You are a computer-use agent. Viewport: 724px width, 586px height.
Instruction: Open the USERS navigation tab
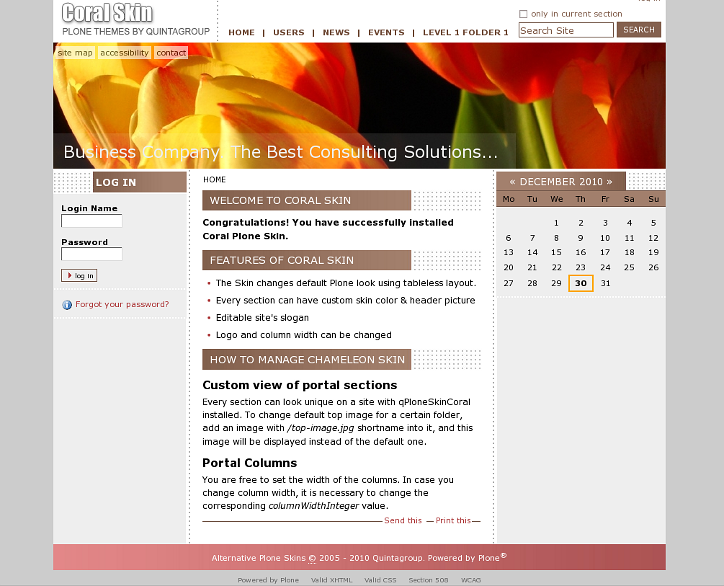289,32
